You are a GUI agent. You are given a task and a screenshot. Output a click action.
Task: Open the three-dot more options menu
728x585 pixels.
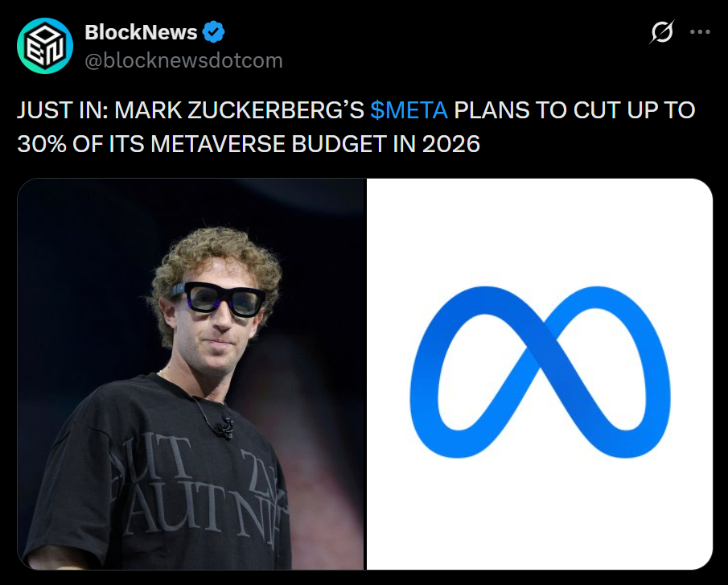700,32
